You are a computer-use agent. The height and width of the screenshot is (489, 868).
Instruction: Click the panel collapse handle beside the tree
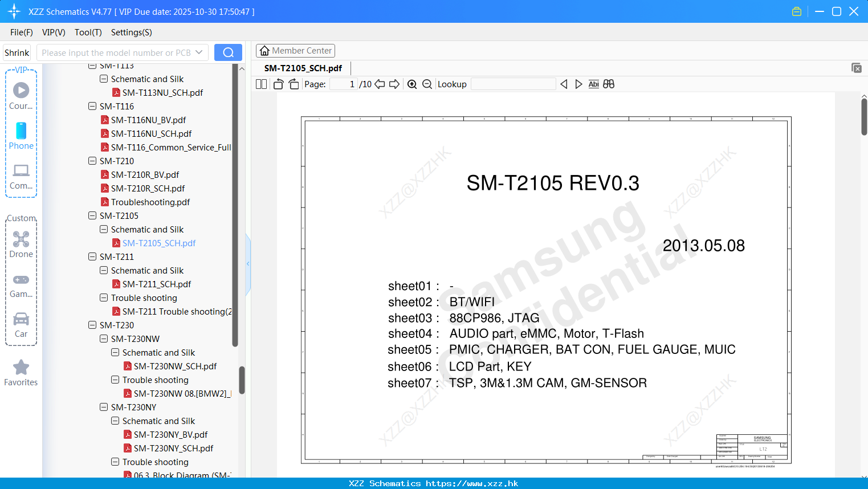(248, 264)
